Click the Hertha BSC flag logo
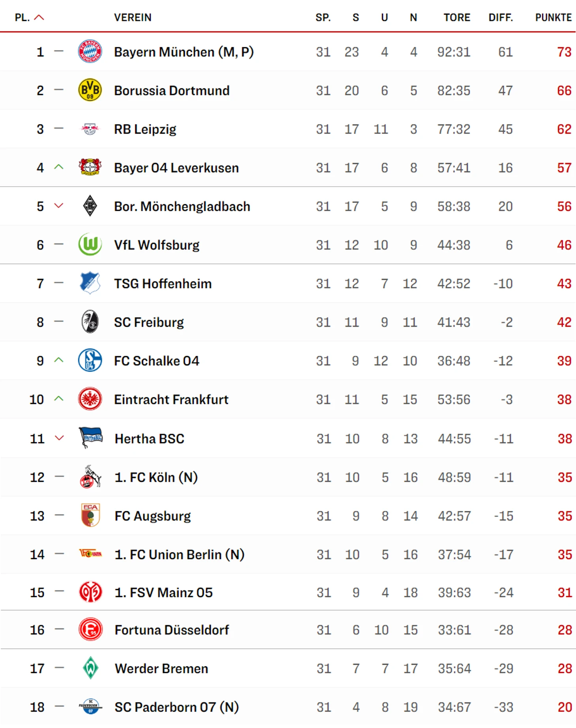 tap(91, 438)
